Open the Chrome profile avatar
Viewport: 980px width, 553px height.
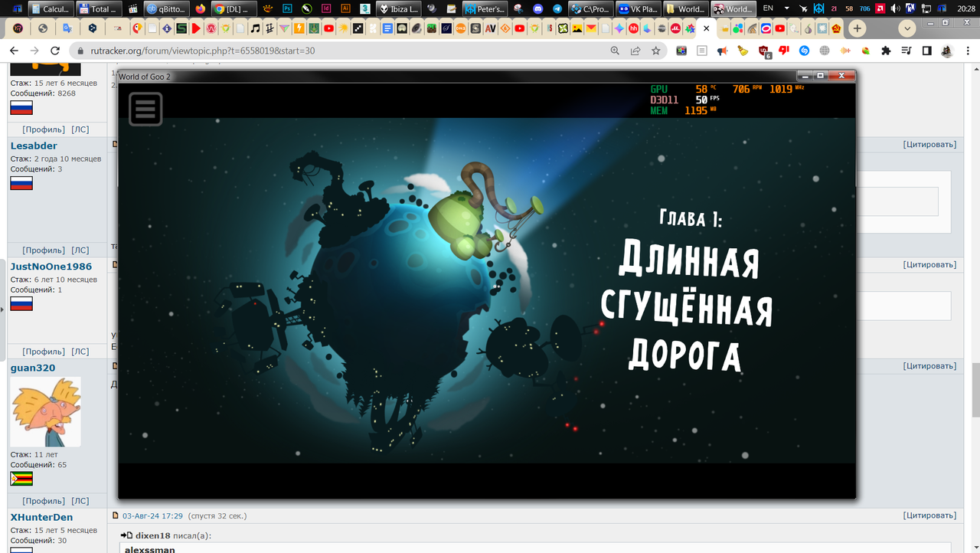pyautogui.click(x=947, y=51)
